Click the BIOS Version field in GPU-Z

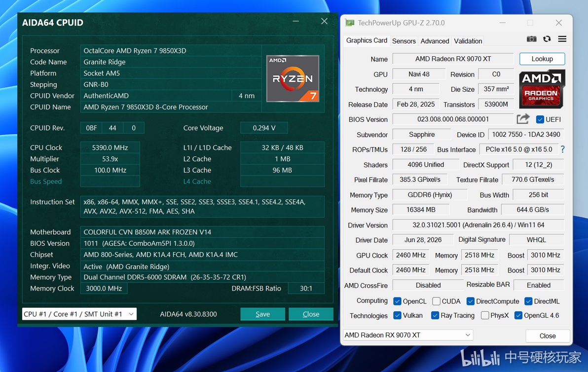coord(453,119)
